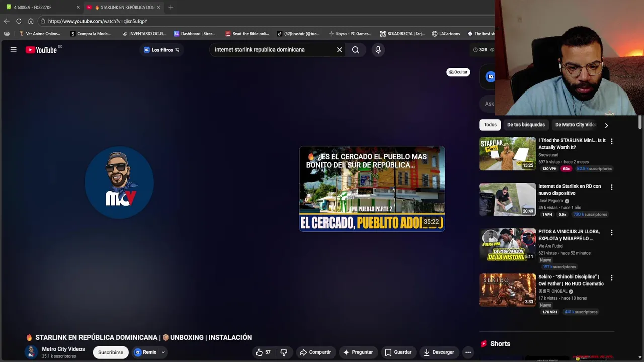Open the I Tried the STARLINK Mini title
The height and width of the screenshot is (362, 644).
(572, 144)
